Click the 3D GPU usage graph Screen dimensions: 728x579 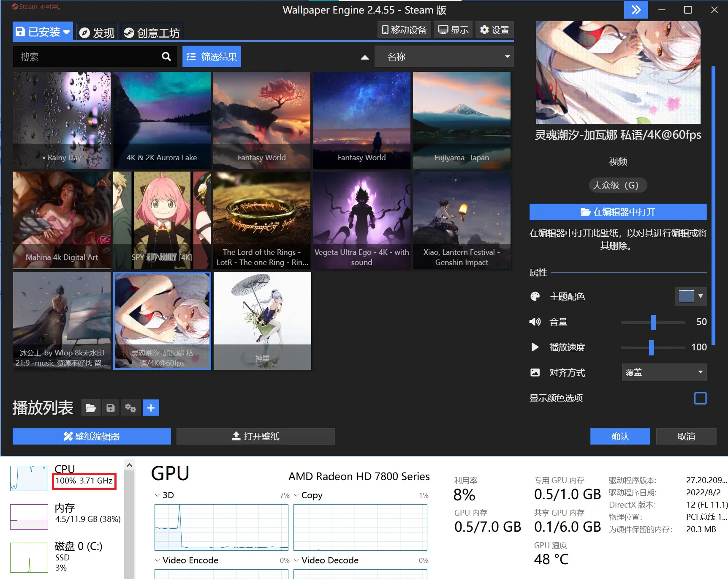click(x=221, y=527)
